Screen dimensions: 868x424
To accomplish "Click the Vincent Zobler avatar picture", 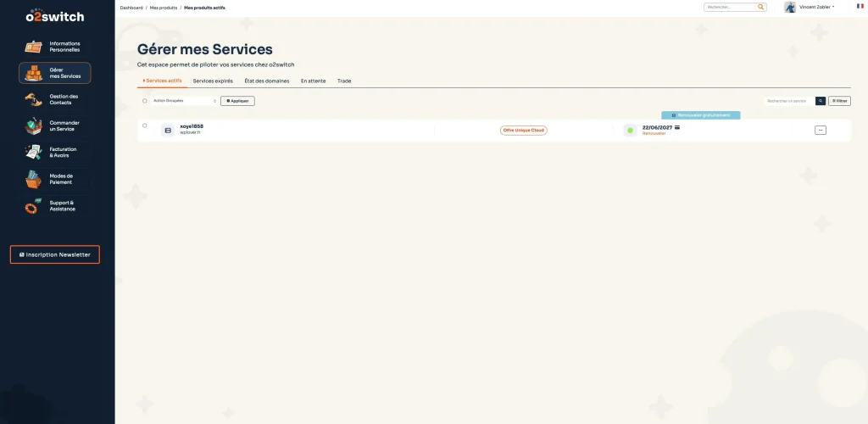I will pyautogui.click(x=790, y=7).
